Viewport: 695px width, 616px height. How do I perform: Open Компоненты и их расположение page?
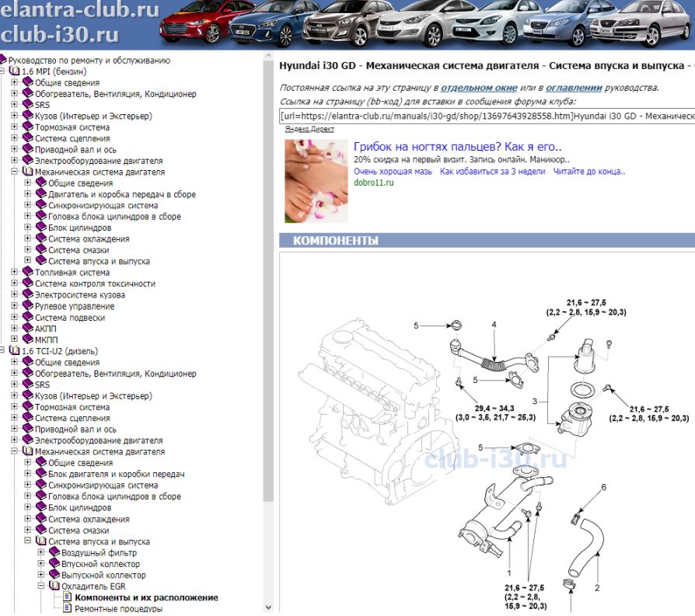point(145,598)
